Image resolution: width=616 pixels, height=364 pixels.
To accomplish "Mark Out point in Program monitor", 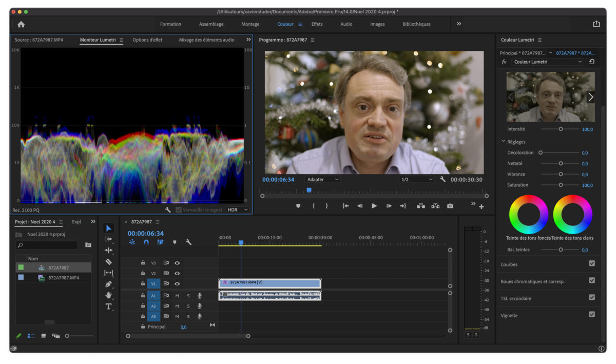I will coord(326,206).
